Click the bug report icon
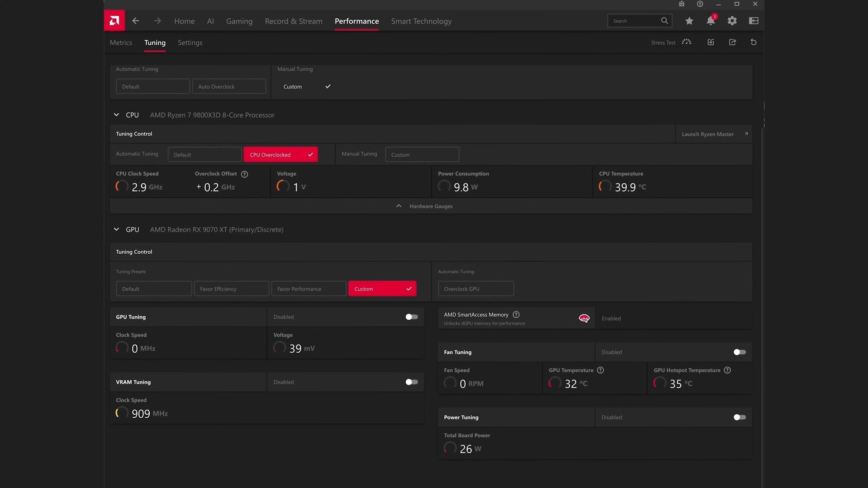 click(x=681, y=4)
